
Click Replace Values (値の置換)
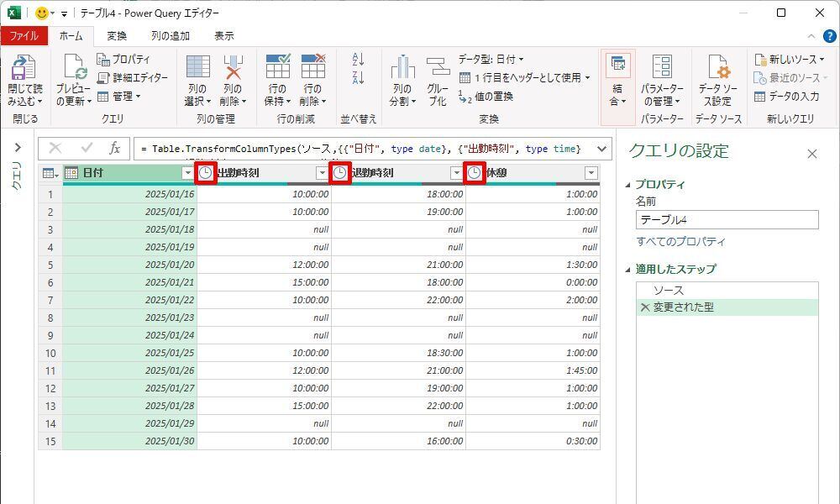point(486,97)
